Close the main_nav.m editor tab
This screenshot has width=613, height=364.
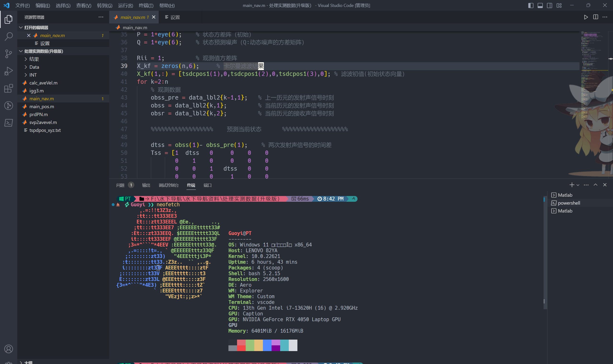154,17
